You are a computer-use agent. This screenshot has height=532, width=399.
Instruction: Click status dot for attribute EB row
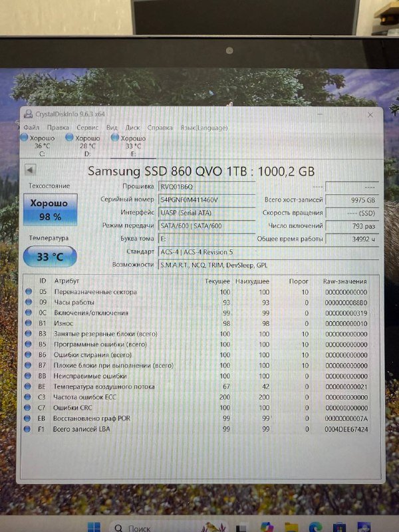pyautogui.click(x=27, y=418)
